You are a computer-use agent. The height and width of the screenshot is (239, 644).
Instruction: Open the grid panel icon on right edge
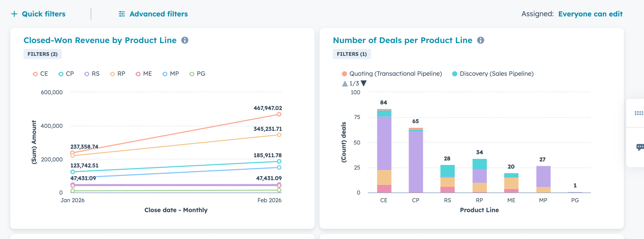pos(639,113)
